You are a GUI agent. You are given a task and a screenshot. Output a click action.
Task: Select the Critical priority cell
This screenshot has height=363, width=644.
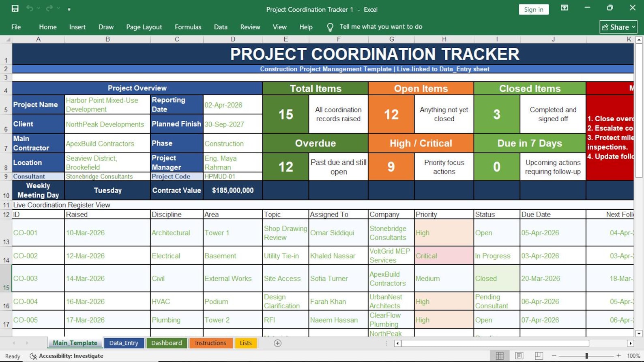(444, 256)
